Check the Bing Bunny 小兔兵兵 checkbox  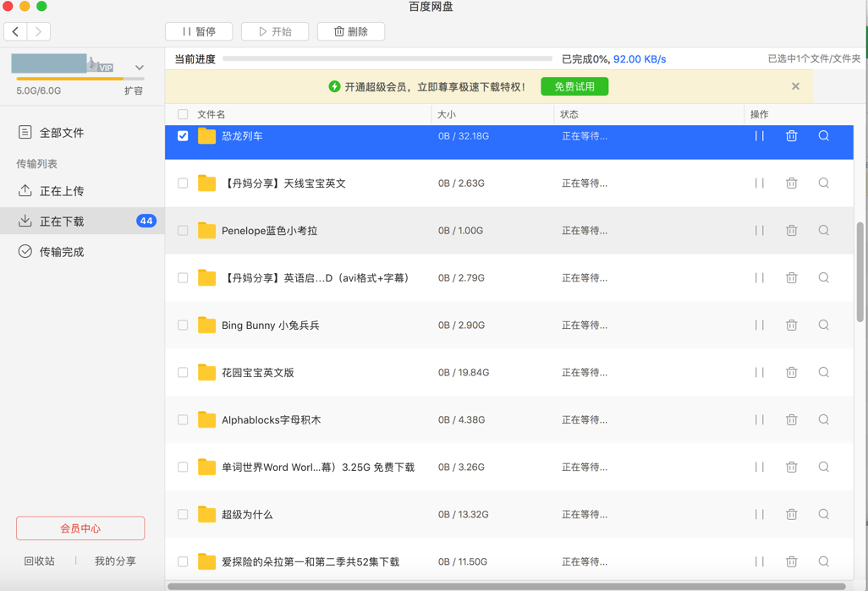pos(183,325)
